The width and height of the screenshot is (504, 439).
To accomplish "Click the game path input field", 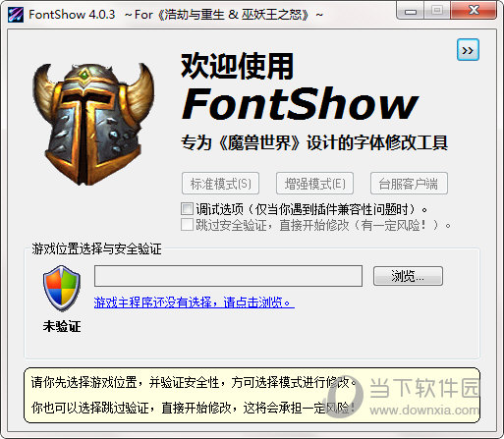I will (228, 276).
